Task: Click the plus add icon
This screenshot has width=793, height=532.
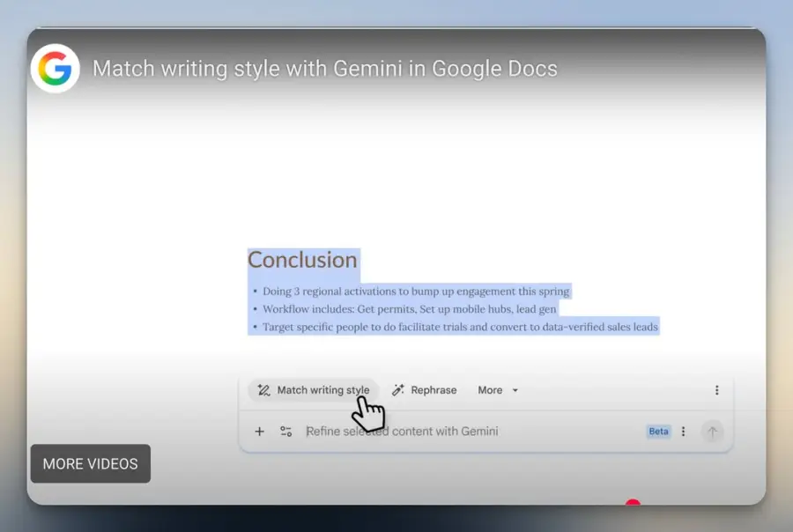Action: click(x=259, y=432)
